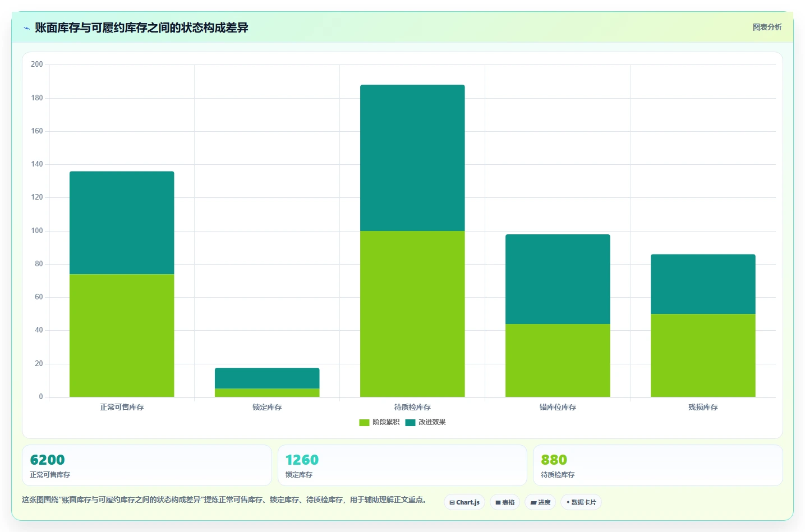Click the chart title 账面库存与可履约库存之间的状态构成差异
805x532 pixels.
[141, 27]
